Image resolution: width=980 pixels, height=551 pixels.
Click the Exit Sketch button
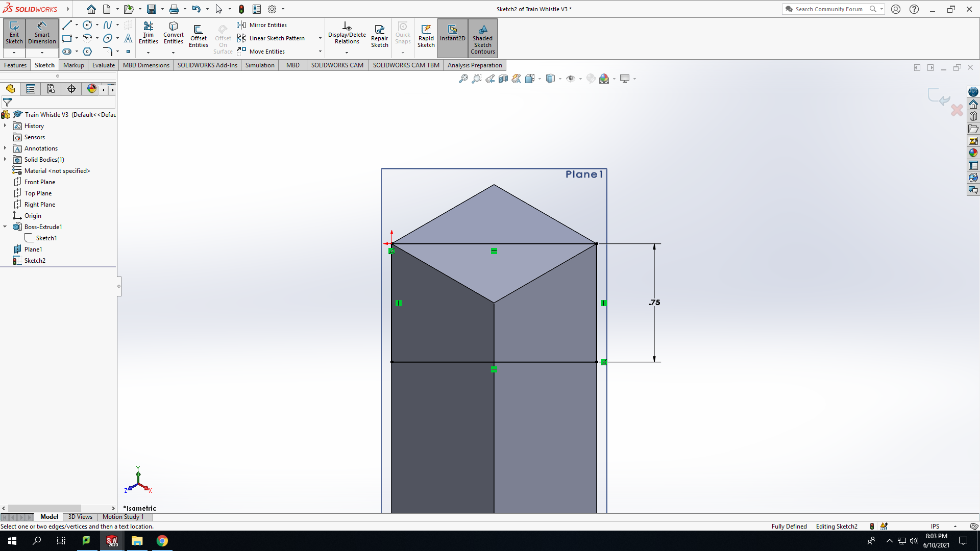pyautogui.click(x=14, y=33)
